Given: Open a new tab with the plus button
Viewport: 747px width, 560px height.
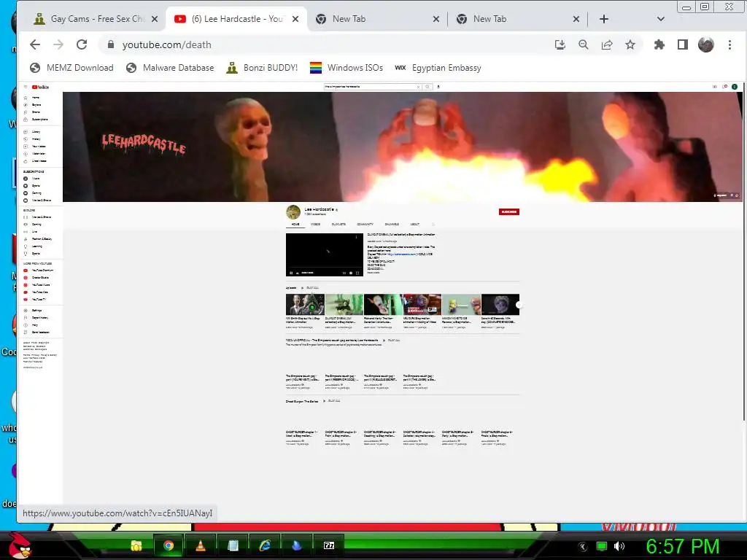Looking at the screenshot, I should click(x=604, y=19).
